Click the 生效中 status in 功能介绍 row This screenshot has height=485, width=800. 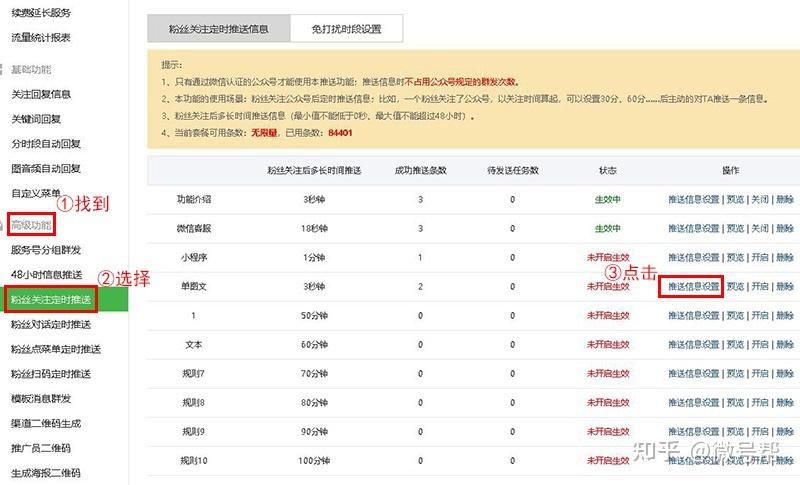tap(608, 199)
